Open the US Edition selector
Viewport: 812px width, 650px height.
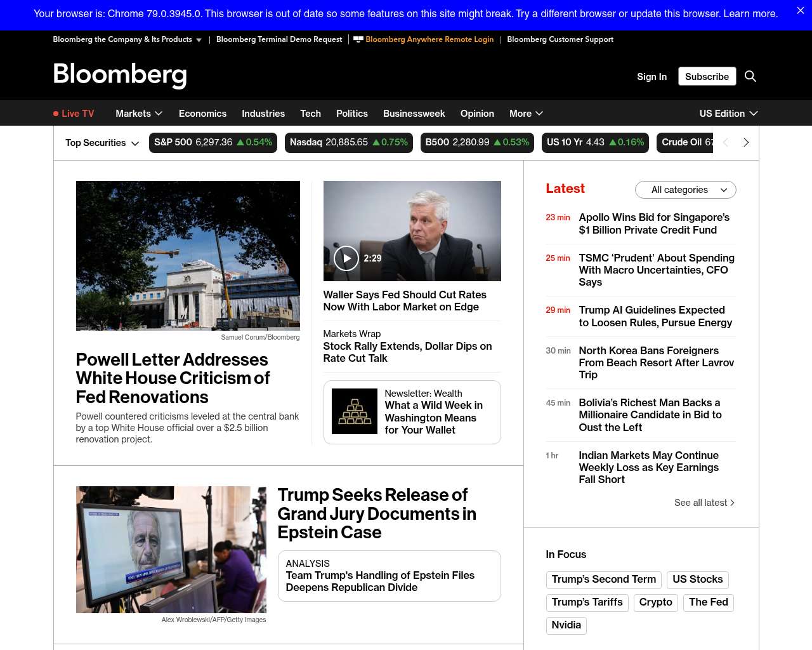coord(728,114)
